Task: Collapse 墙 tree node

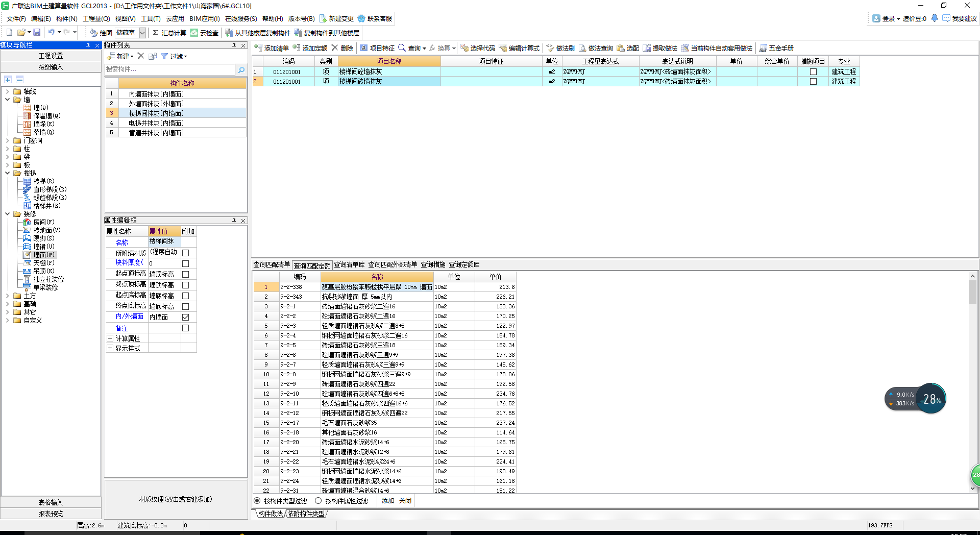Action: click(x=7, y=100)
